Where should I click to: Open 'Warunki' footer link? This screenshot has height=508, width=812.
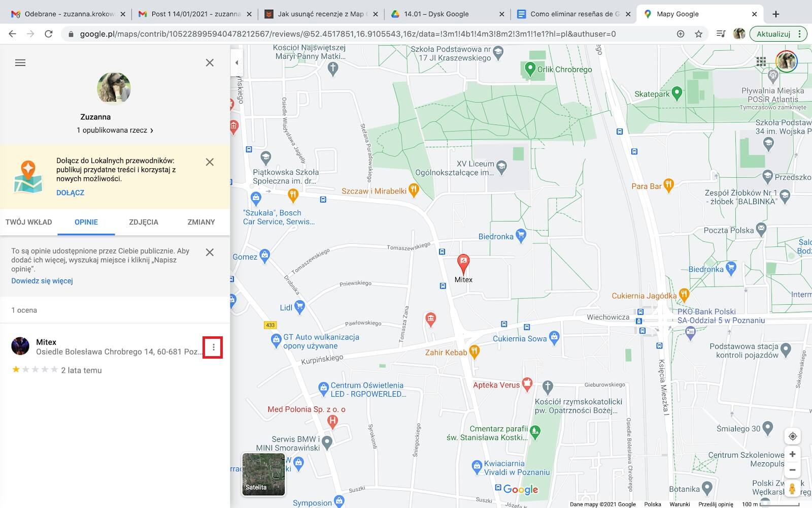680,504
